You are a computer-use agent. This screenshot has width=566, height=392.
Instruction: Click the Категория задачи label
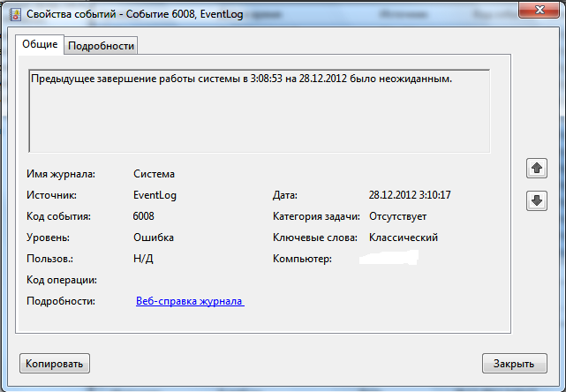316,216
